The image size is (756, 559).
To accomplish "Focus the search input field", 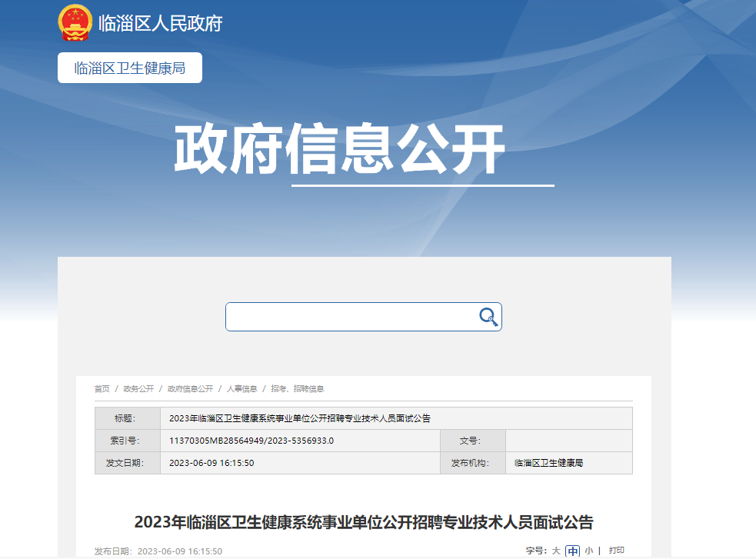I will click(350, 317).
